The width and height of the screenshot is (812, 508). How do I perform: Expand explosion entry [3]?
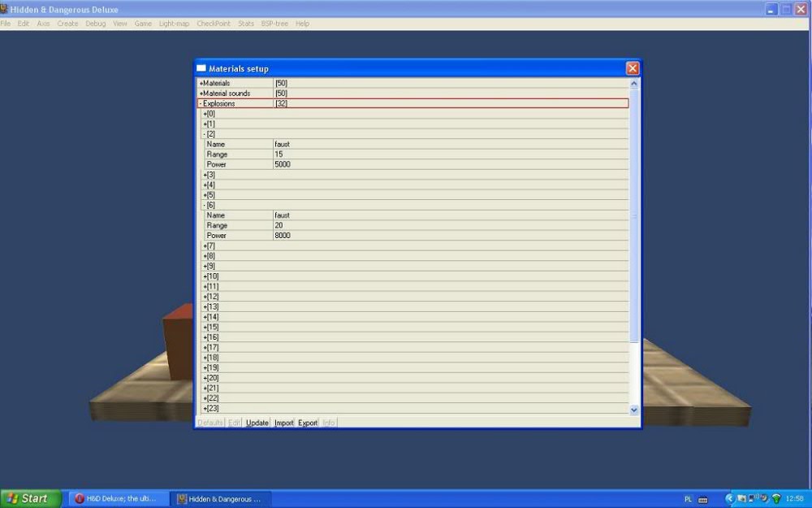coord(205,175)
